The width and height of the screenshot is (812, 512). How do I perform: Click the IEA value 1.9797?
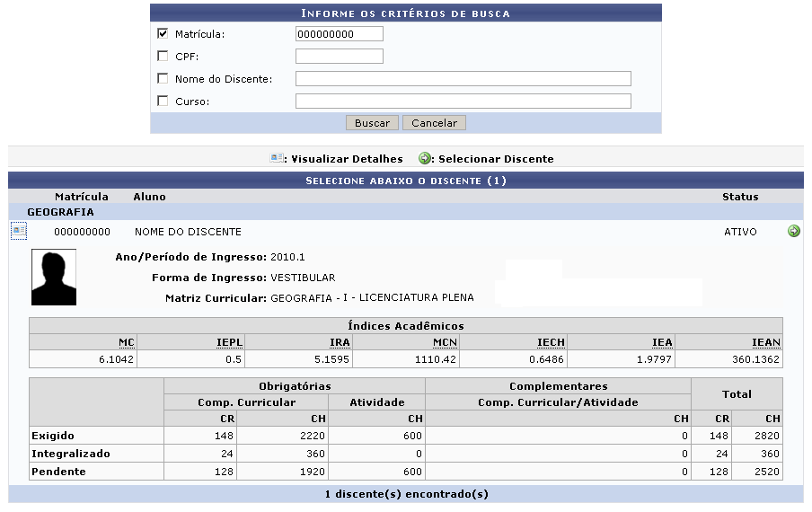(654, 359)
